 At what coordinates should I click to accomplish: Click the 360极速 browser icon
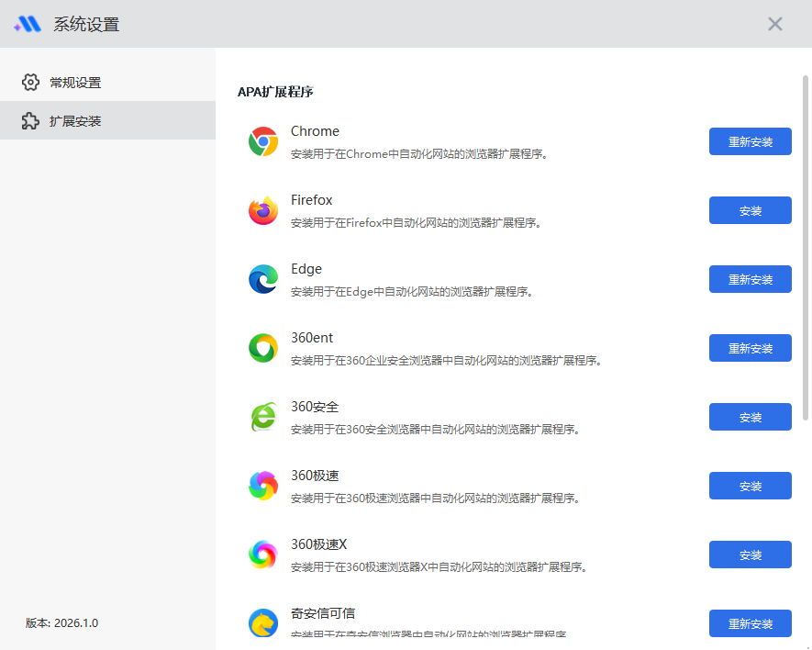(x=263, y=486)
